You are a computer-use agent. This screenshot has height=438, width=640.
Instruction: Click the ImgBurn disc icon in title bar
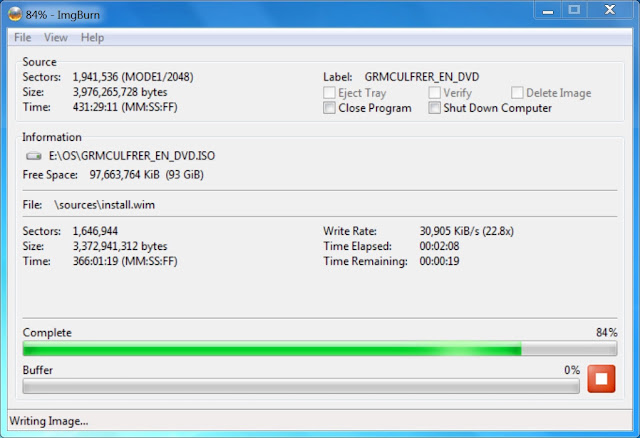(15, 15)
